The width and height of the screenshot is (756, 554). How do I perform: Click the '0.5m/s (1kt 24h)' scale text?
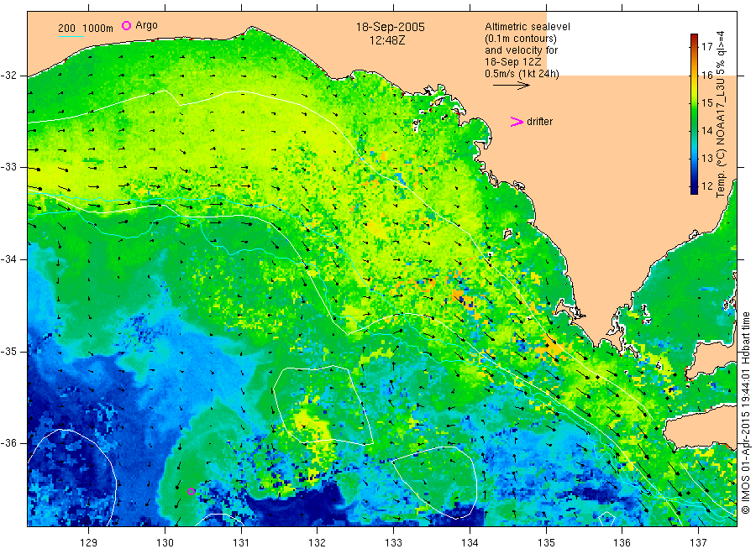click(x=522, y=74)
